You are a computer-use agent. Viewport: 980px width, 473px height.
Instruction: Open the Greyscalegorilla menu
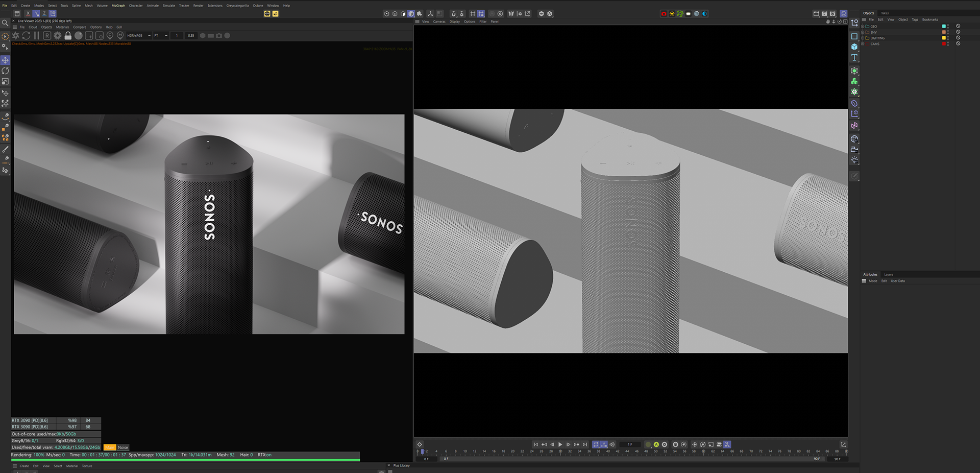[x=238, y=6]
